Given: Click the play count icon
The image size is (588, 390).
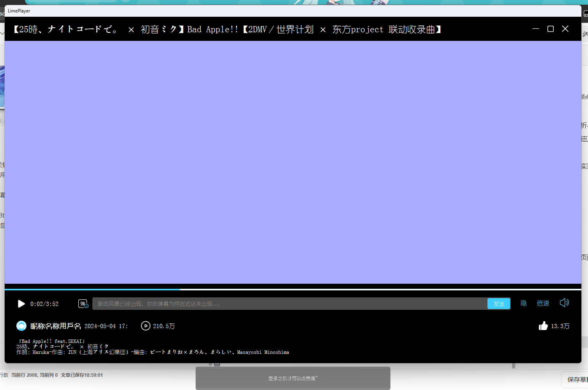Looking at the screenshot, I should click(146, 326).
